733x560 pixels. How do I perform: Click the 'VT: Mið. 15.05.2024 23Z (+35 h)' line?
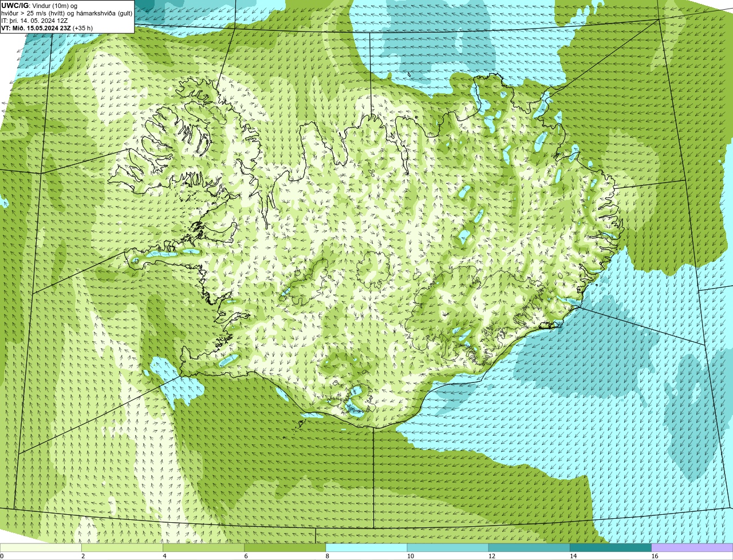tap(47, 27)
